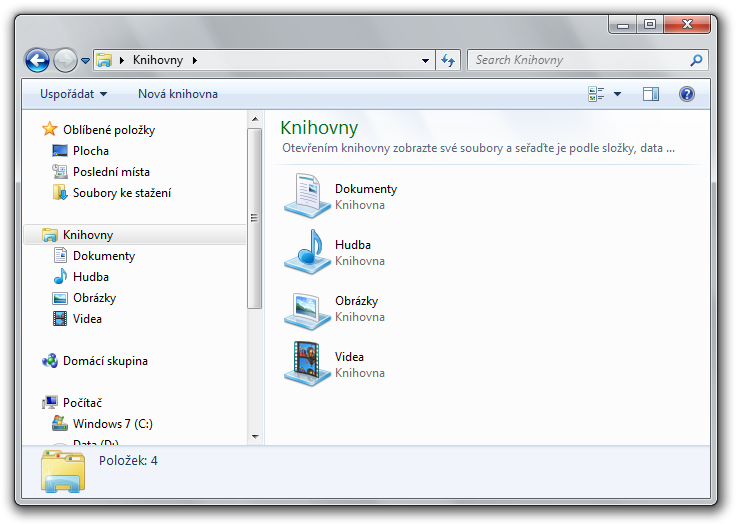This screenshot has width=736, height=524.
Task: Click the Poslední místa icon
Action: 60,172
